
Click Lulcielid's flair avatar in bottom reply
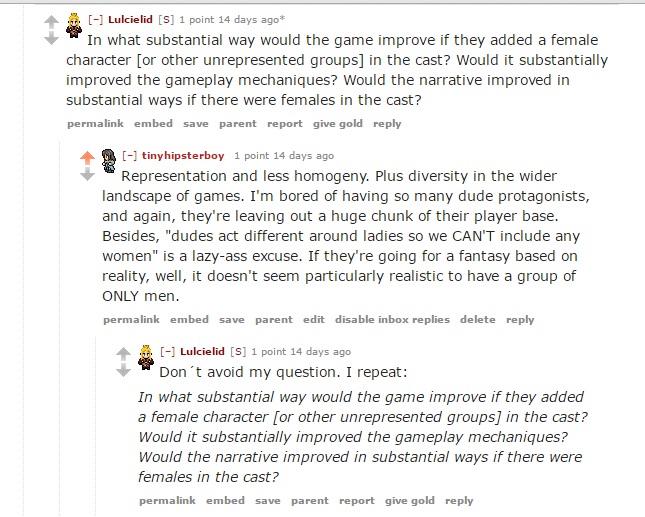click(146, 357)
